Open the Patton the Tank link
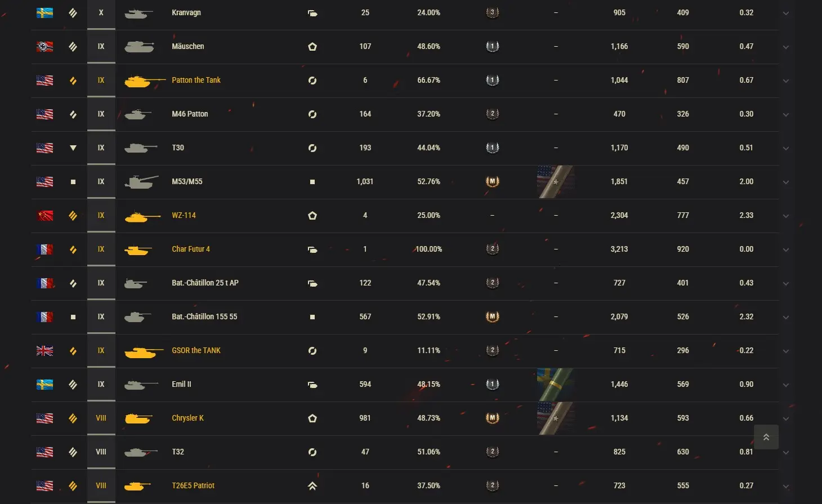Screen dimensions: 822x504 [196, 80]
